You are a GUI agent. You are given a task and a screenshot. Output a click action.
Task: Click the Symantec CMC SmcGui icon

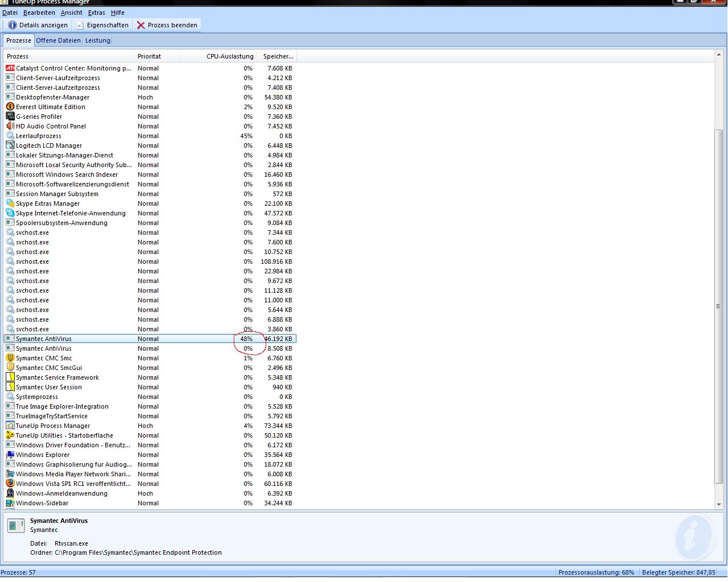coord(10,368)
